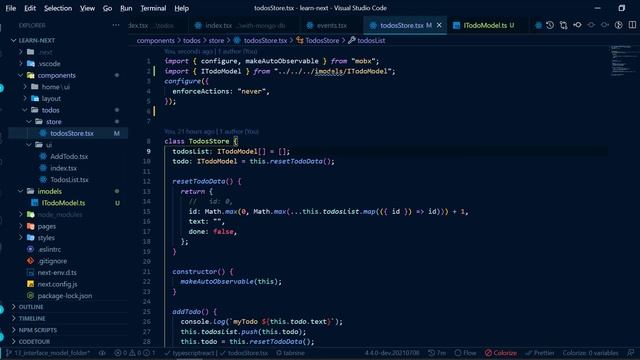Click the Split Editor Right icon
This screenshot has width=640, height=360.
coord(632,25)
